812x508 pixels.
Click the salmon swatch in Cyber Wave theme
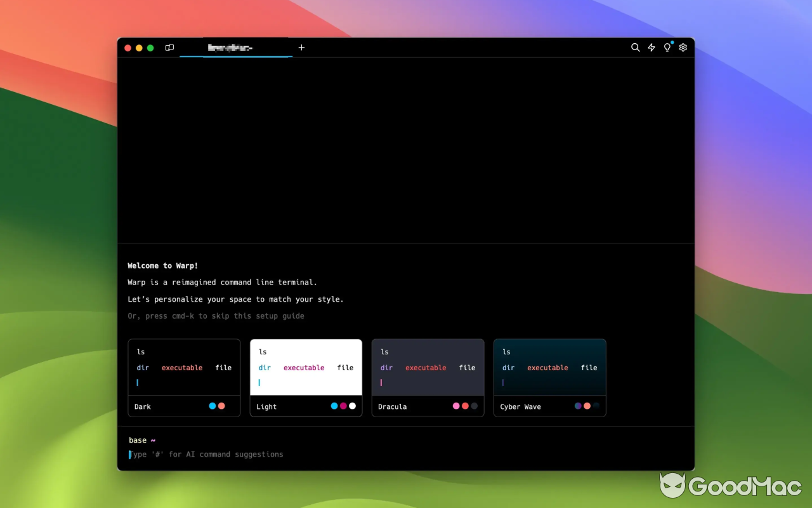(587, 406)
